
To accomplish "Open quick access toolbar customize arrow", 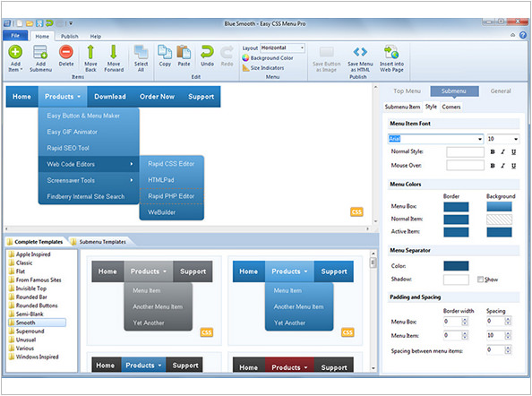I will point(71,23).
